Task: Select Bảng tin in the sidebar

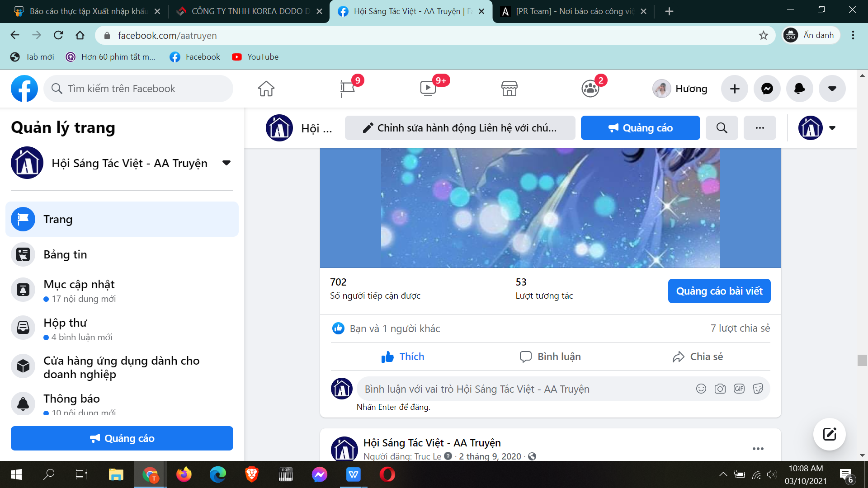Action: pos(122,254)
